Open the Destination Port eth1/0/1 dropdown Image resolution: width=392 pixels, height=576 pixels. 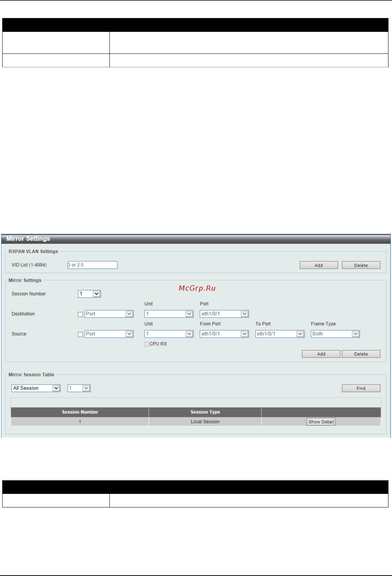tap(224, 314)
